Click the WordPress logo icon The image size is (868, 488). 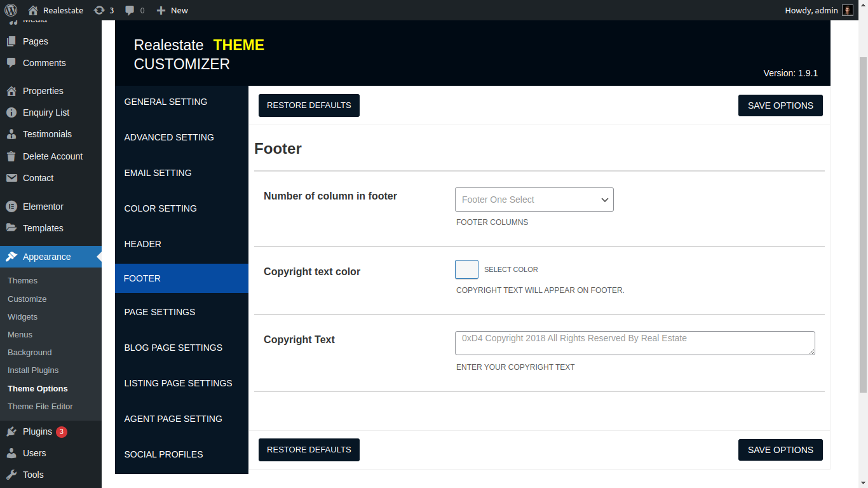[11, 10]
